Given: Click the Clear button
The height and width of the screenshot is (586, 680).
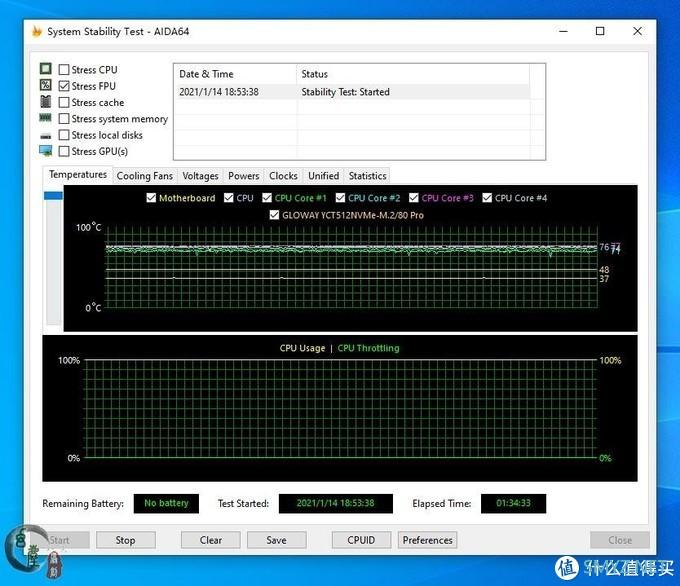Looking at the screenshot, I should (211, 540).
